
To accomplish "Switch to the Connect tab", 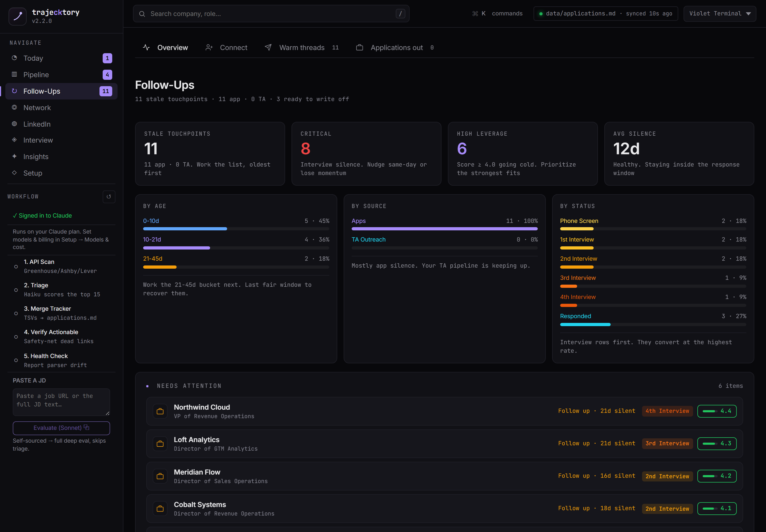I will (226, 48).
